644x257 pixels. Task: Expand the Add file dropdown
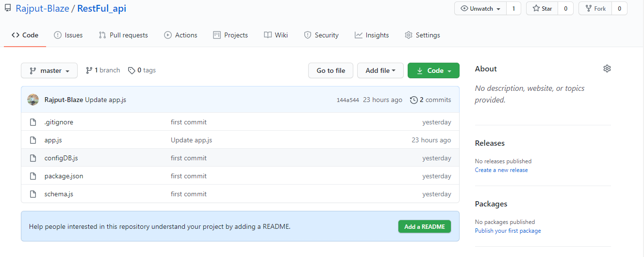point(380,70)
